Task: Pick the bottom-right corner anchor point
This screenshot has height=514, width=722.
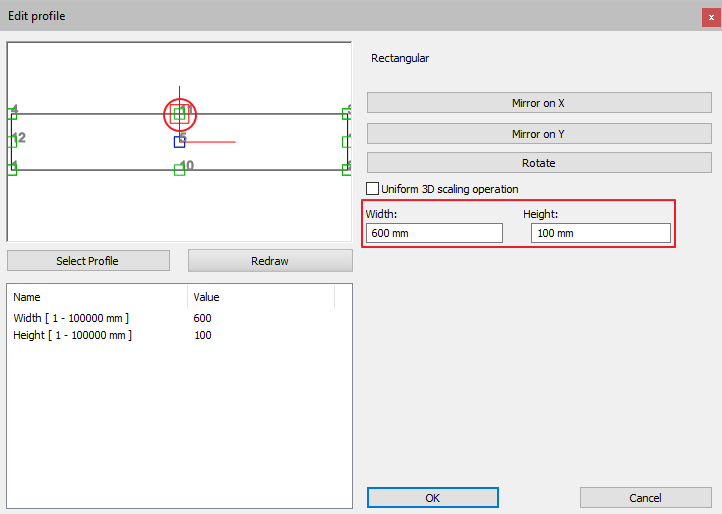Action: 347,169
